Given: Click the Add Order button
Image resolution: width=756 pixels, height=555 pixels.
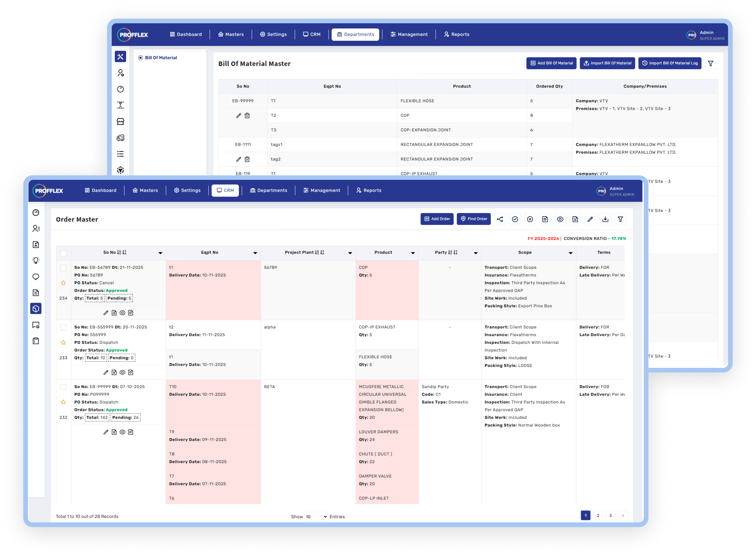Looking at the screenshot, I should click(x=437, y=219).
